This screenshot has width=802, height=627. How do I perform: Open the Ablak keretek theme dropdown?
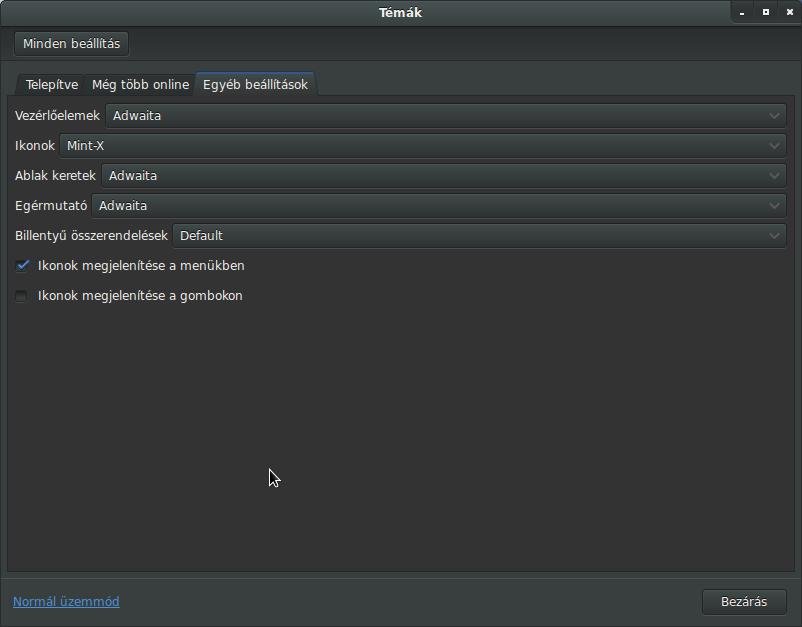443,176
